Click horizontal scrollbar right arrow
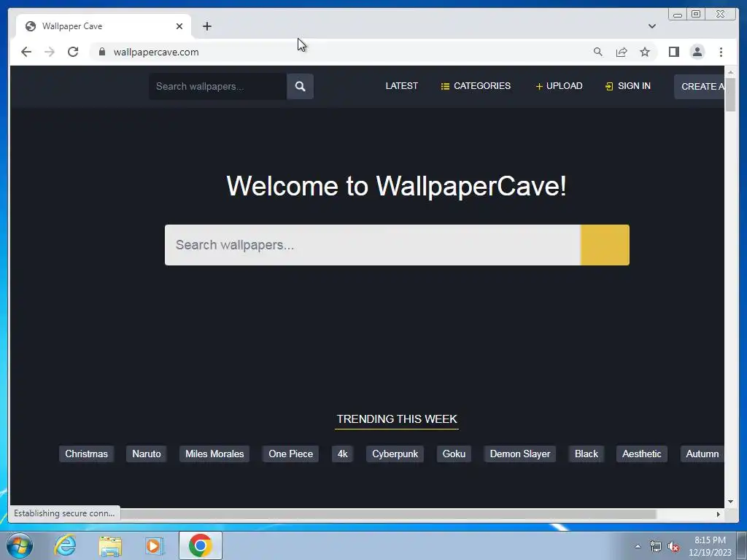747x560 pixels. [719, 514]
